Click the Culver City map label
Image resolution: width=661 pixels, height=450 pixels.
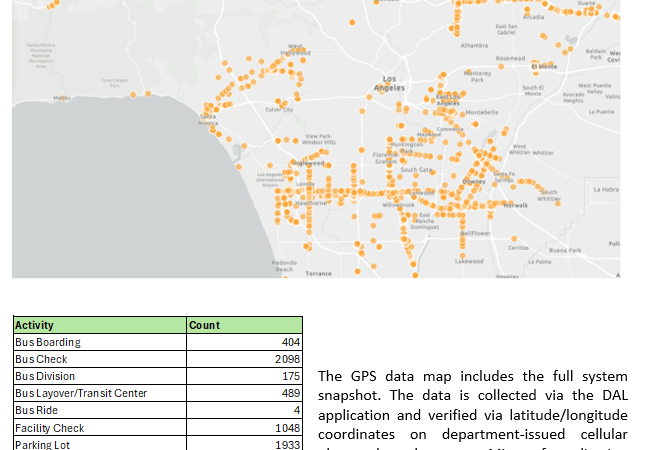pyautogui.click(x=279, y=110)
